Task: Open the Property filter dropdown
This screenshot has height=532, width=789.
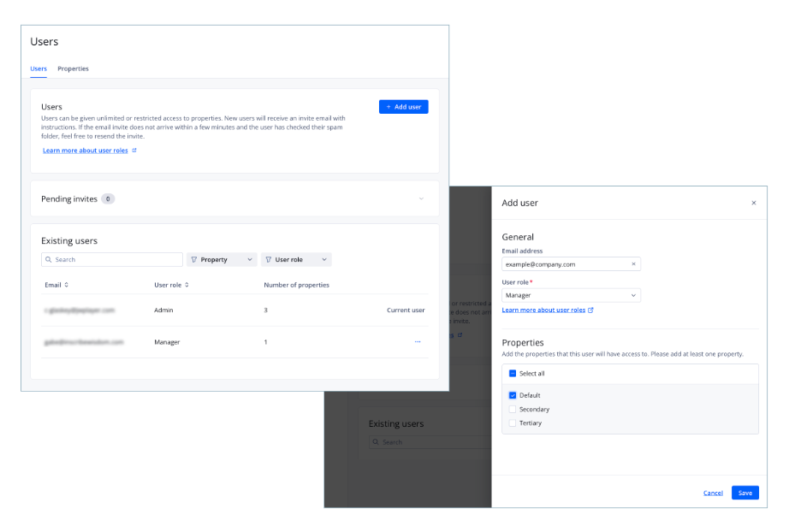Action: (x=221, y=259)
